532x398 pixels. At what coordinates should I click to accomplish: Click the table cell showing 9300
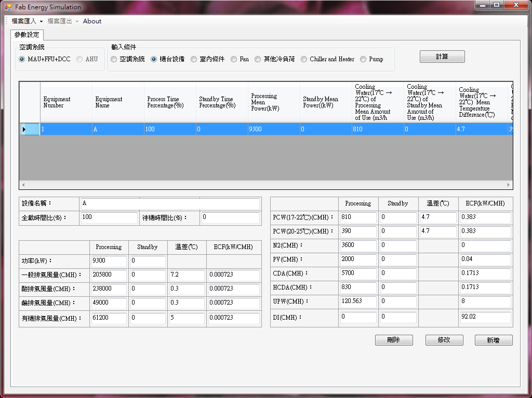coord(274,129)
